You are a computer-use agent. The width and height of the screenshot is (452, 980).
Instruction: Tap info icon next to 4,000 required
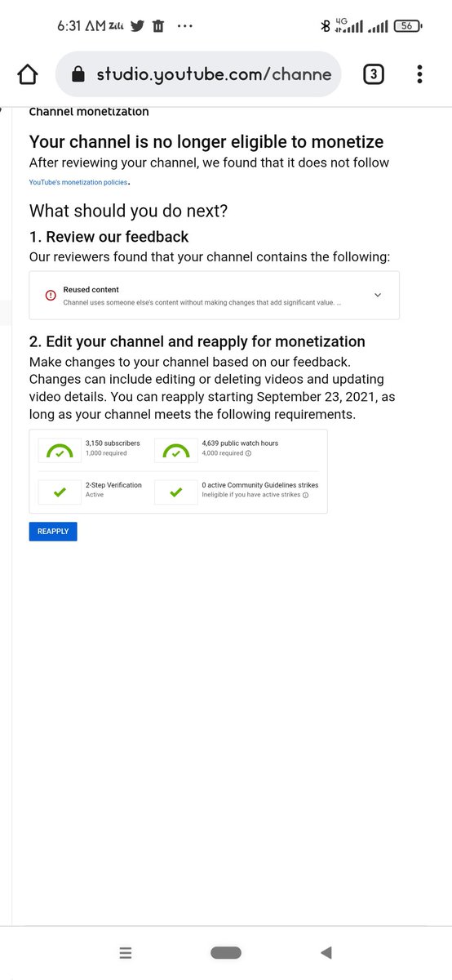248,453
